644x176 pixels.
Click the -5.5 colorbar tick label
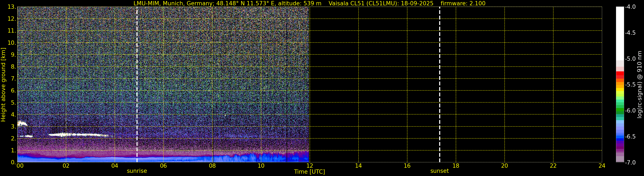pyautogui.click(x=630, y=85)
